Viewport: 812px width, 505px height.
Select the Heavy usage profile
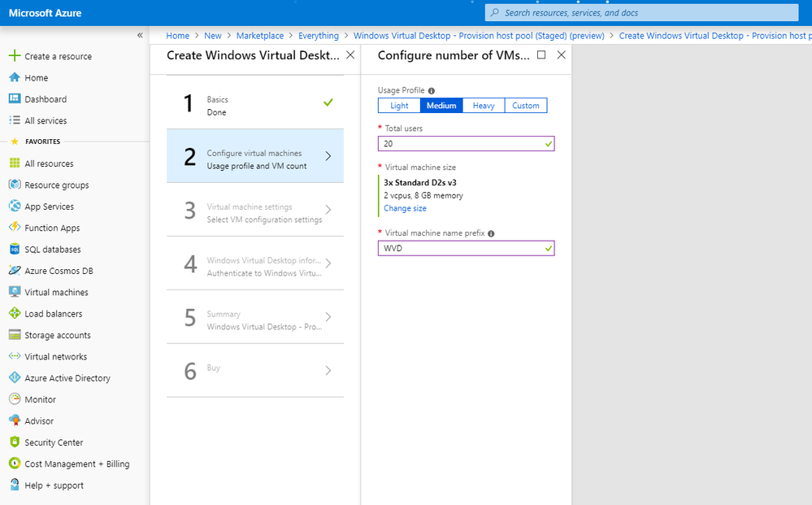click(484, 105)
